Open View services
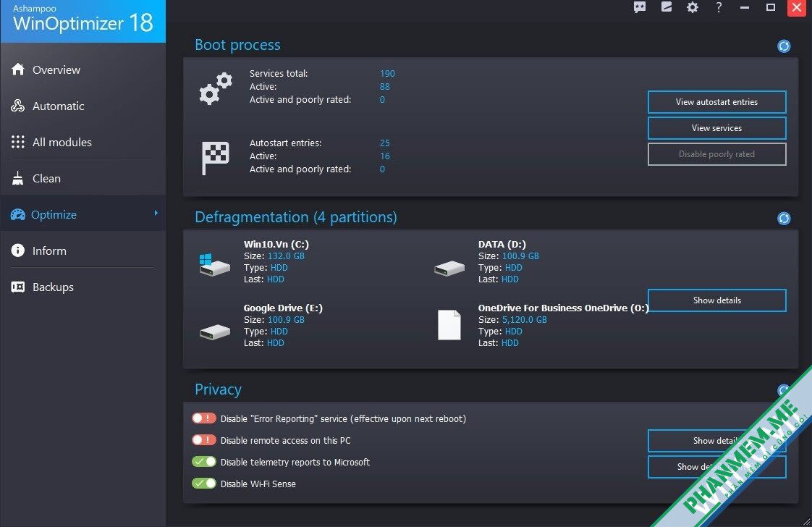Image resolution: width=812 pixels, height=527 pixels. click(716, 128)
